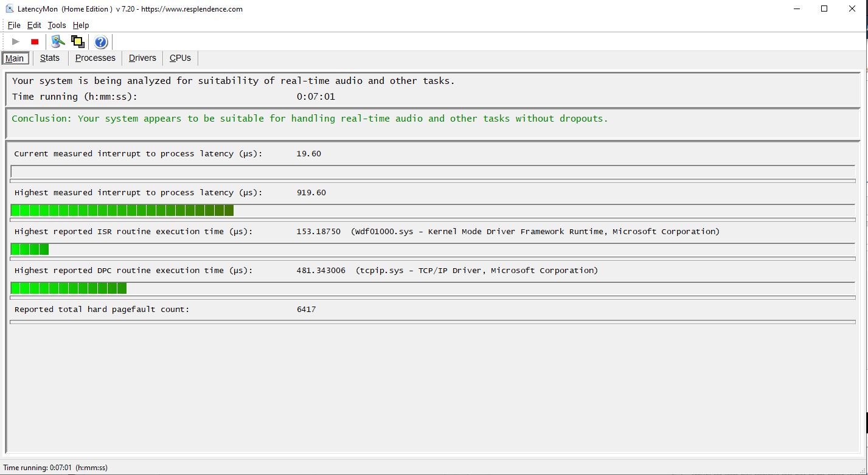Click the highest latency value 919.60
Screen dimensions: 868x475
point(311,193)
